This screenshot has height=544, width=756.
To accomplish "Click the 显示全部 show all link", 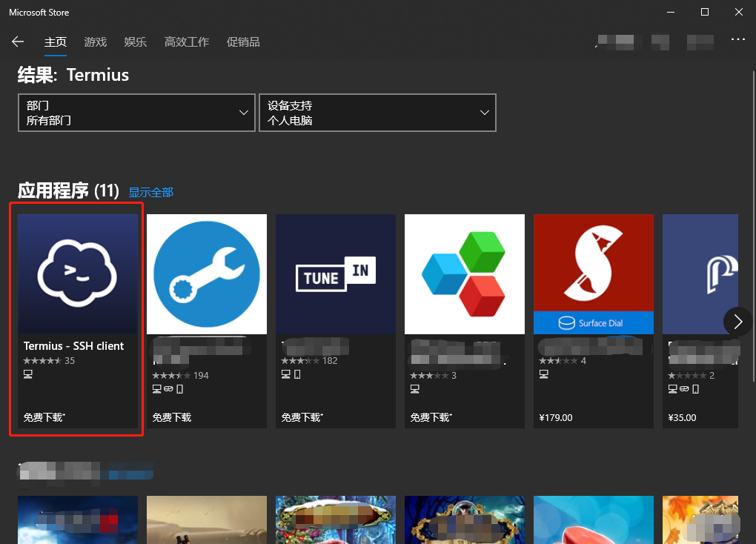I will [x=150, y=192].
